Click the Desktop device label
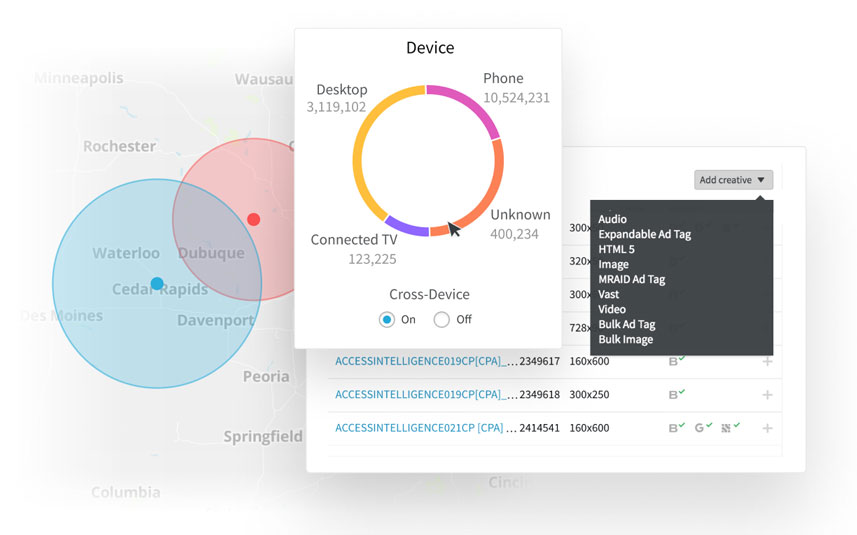 click(x=342, y=90)
